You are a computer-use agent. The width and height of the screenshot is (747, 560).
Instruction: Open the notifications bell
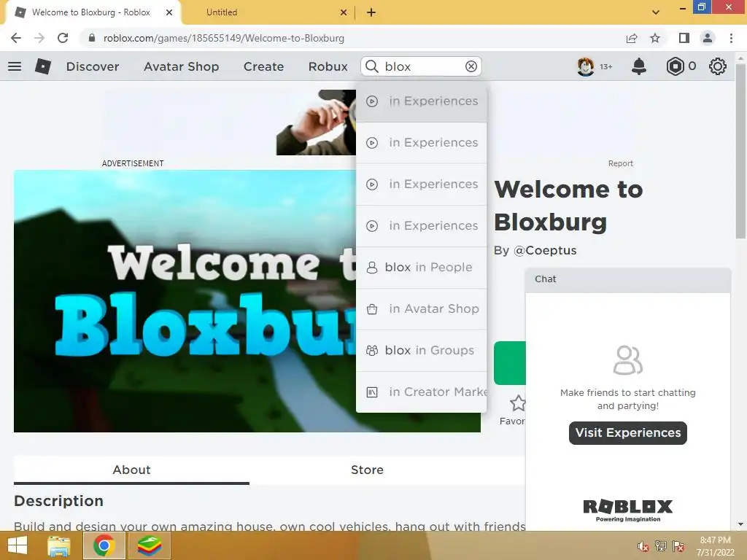(639, 66)
